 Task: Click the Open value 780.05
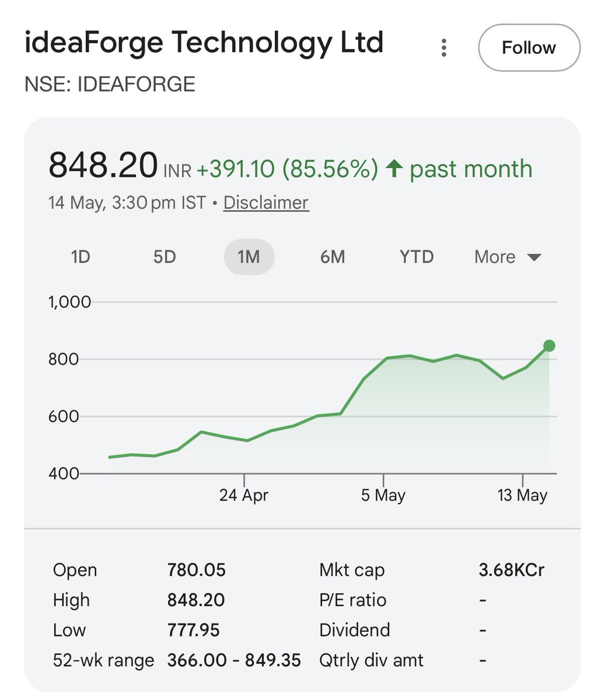click(x=197, y=570)
